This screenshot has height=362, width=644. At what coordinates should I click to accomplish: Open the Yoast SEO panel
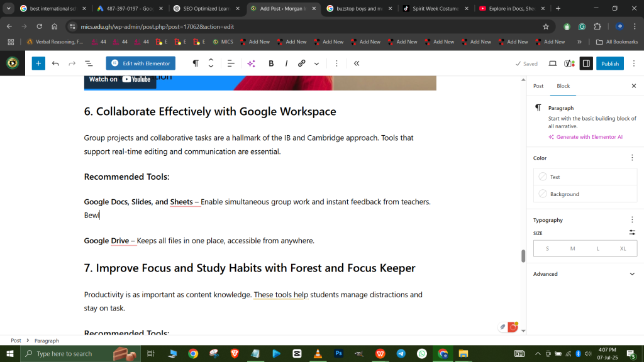coord(569,63)
